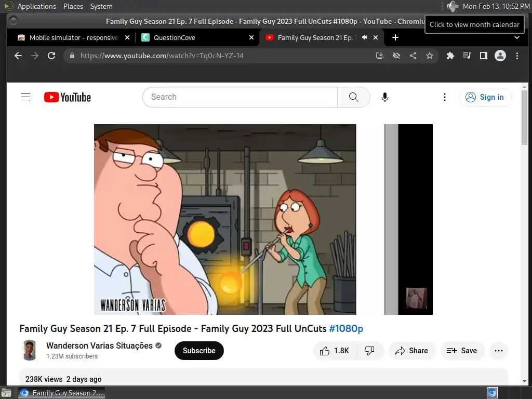
Task: Click the show desktop icon on bottom panel
Action: click(6, 393)
